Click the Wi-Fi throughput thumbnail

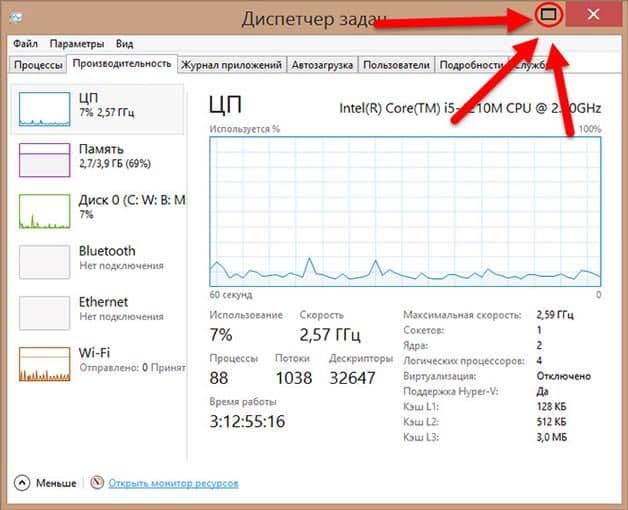(44, 364)
